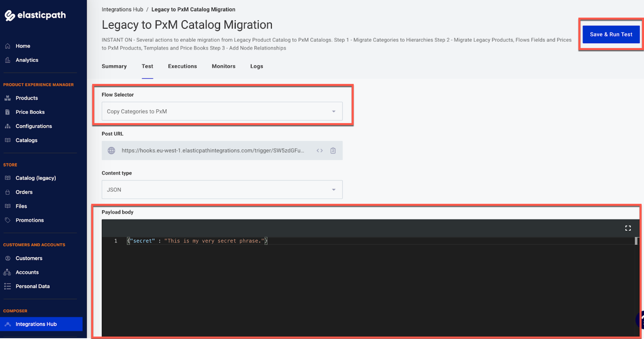The image size is (644, 339).
Task: Click the Logs tab
Action: [256, 66]
